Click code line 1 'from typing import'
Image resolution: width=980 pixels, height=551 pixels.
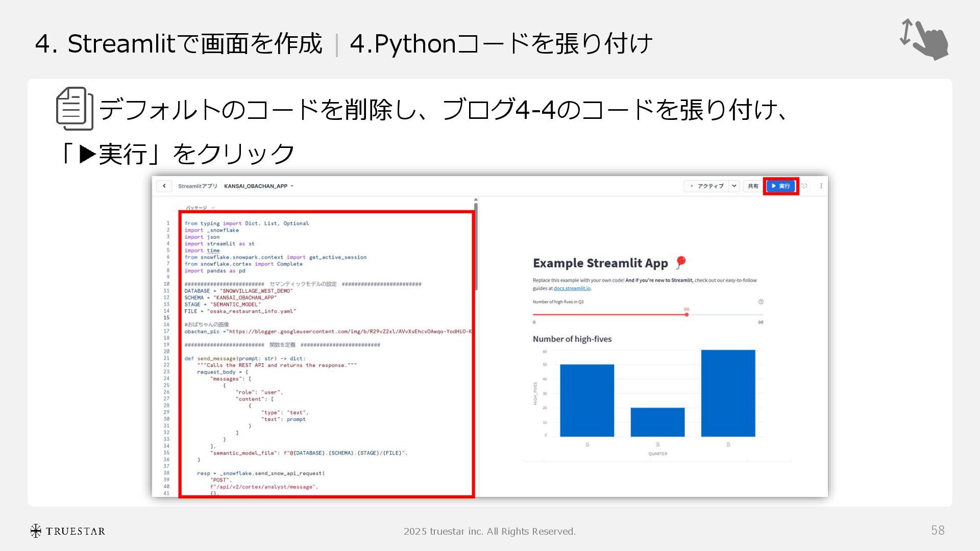click(x=247, y=223)
